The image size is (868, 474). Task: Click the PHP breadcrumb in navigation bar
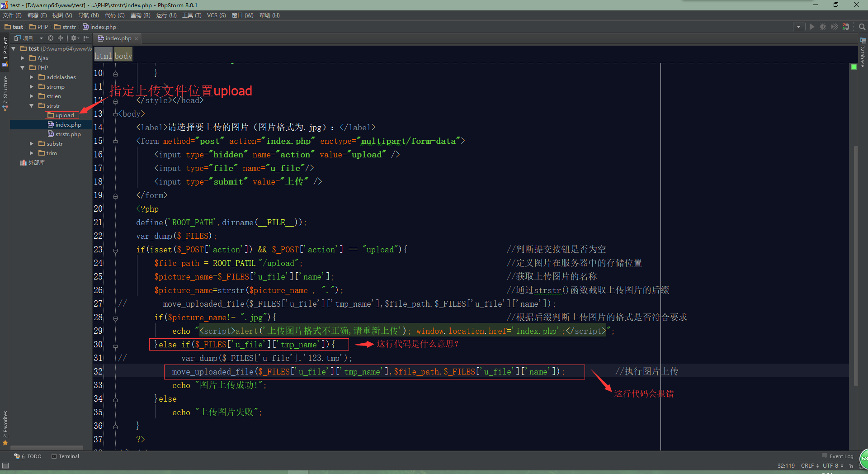(39, 27)
